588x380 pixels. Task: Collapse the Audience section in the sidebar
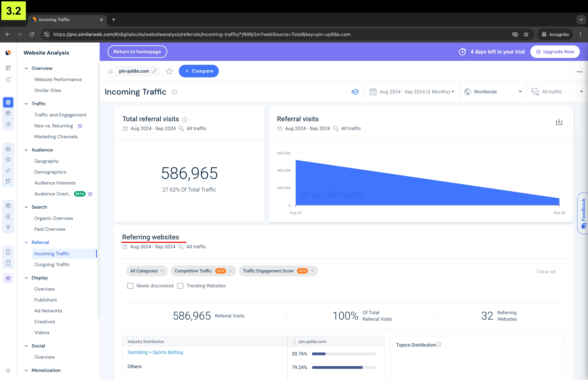click(x=26, y=150)
